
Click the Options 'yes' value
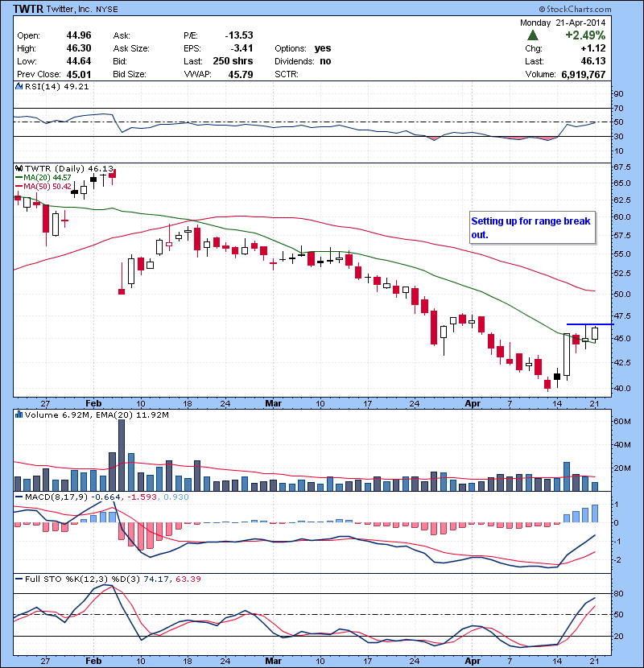pyautogui.click(x=323, y=48)
